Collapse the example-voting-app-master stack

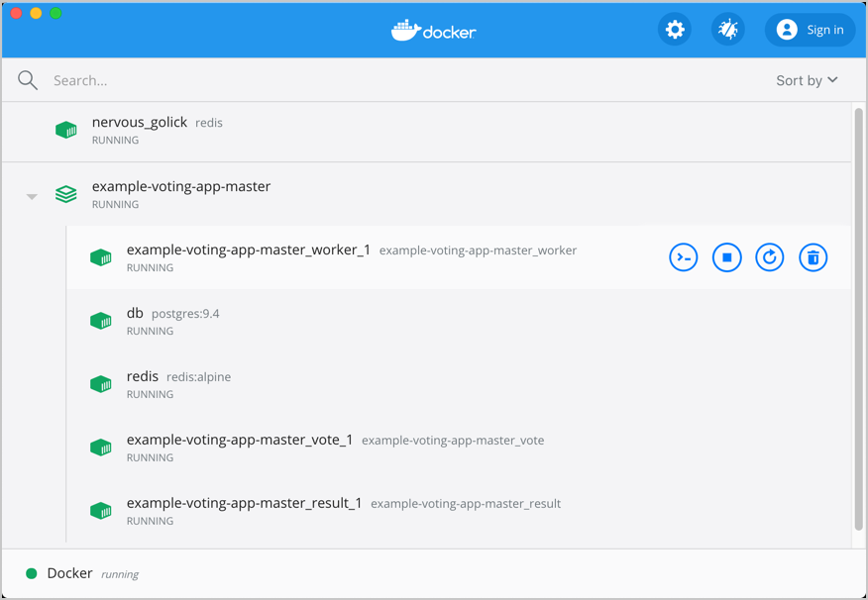click(x=32, y=194)
